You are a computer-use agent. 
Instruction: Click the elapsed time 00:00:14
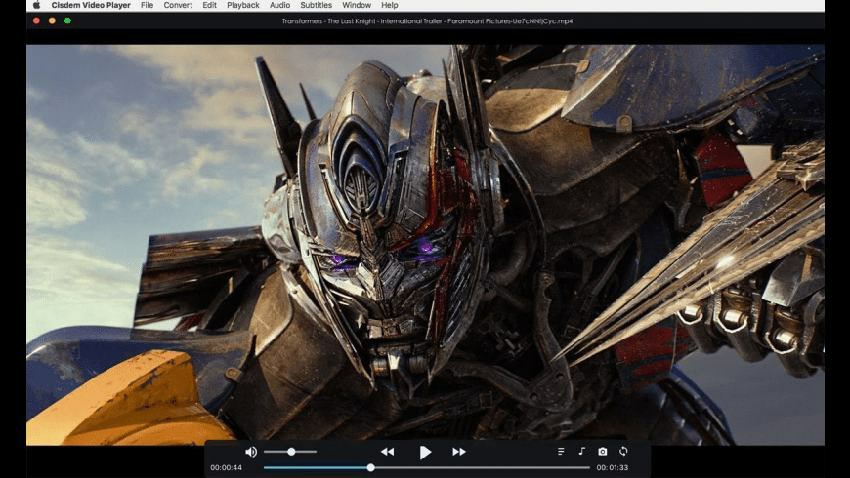coord(226,467)
